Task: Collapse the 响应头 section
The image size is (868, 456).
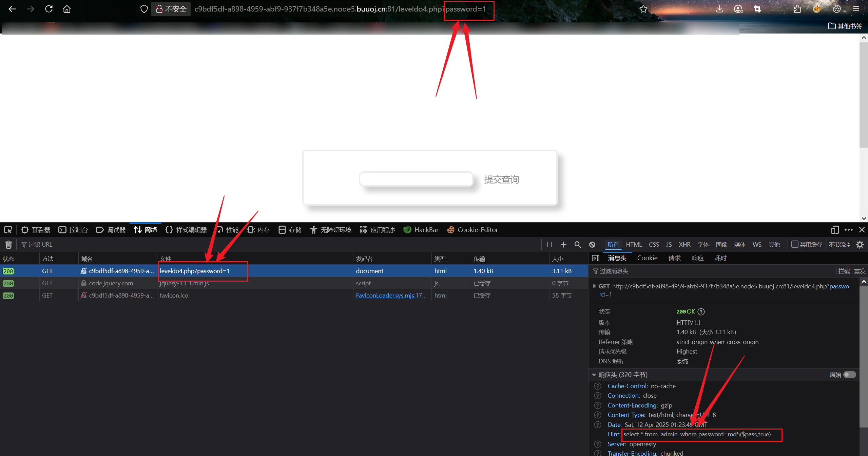Action: coord(594,375)
